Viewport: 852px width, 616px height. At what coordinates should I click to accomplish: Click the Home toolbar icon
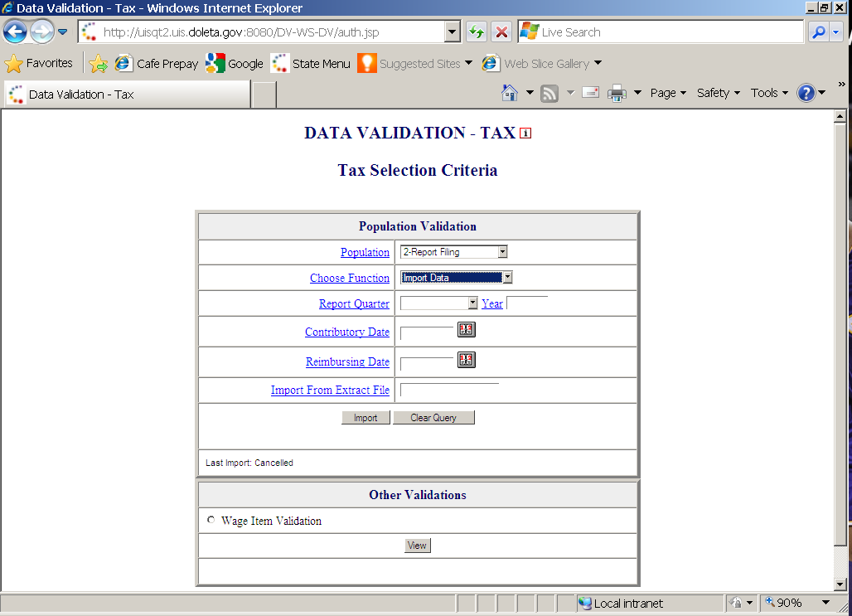tap(509, 93)
